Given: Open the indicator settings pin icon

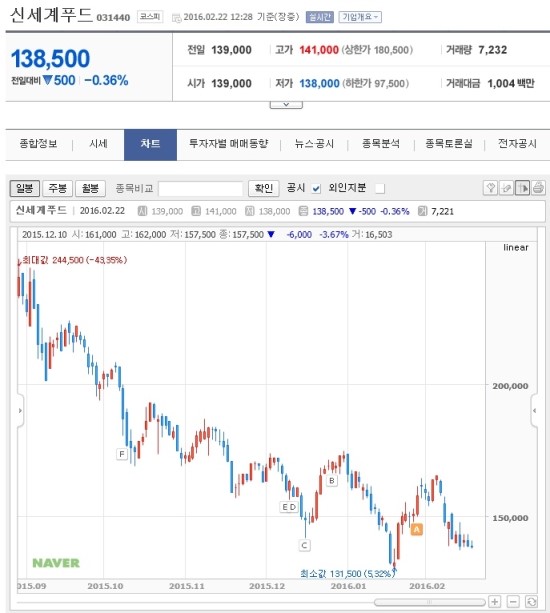Looking at the screenshot, I should pos(490,188).
